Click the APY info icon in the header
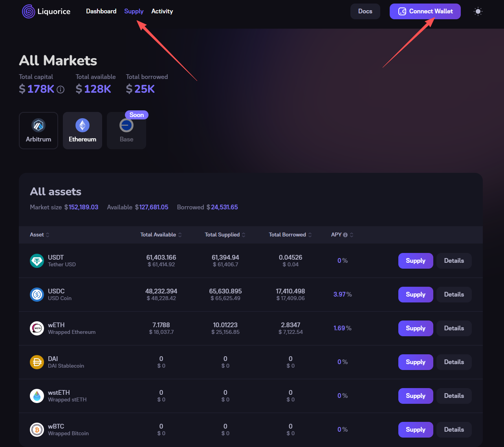The image size is (504, 447). [x=345, y=235]
